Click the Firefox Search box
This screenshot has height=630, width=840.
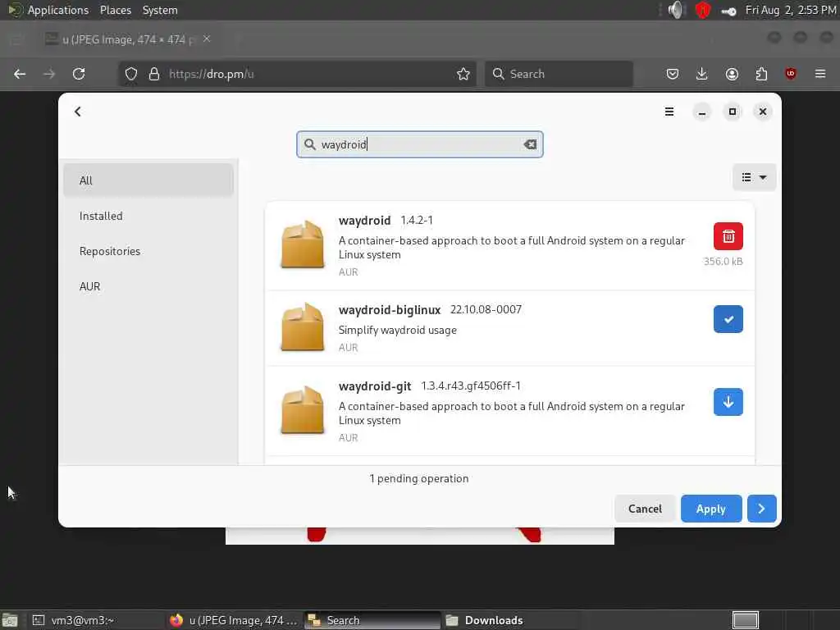[559, 74]
